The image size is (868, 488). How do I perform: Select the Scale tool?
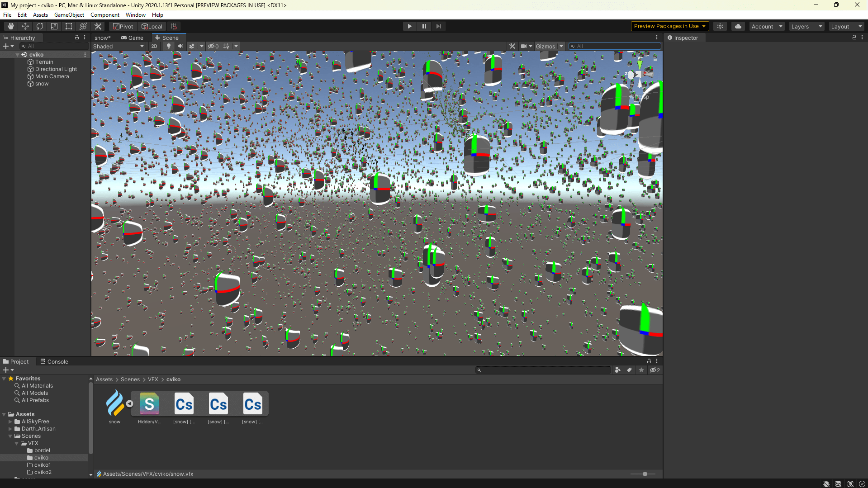click(54, 26)
